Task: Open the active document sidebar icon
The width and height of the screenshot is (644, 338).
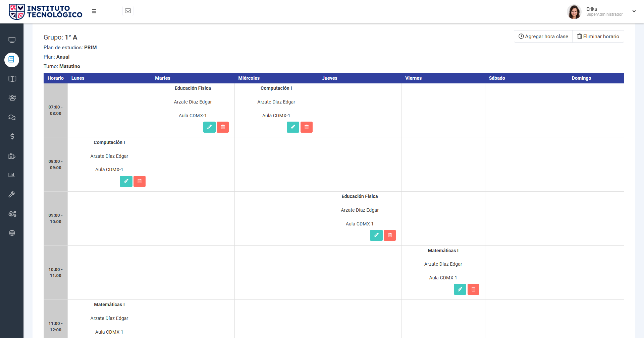Action: tap(12, 60)
